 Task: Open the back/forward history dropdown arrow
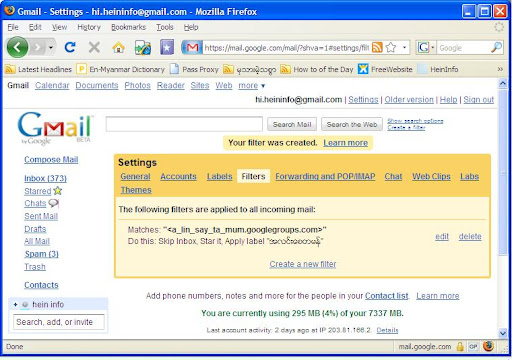[x=51, y=48]
